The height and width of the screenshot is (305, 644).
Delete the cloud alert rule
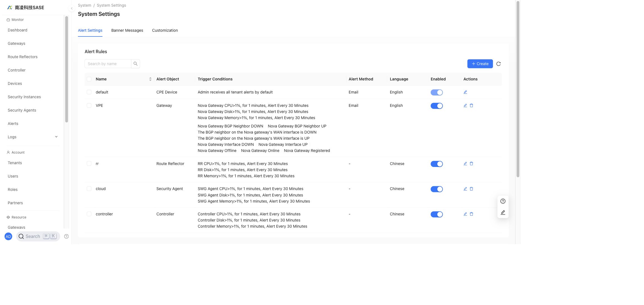471,189
